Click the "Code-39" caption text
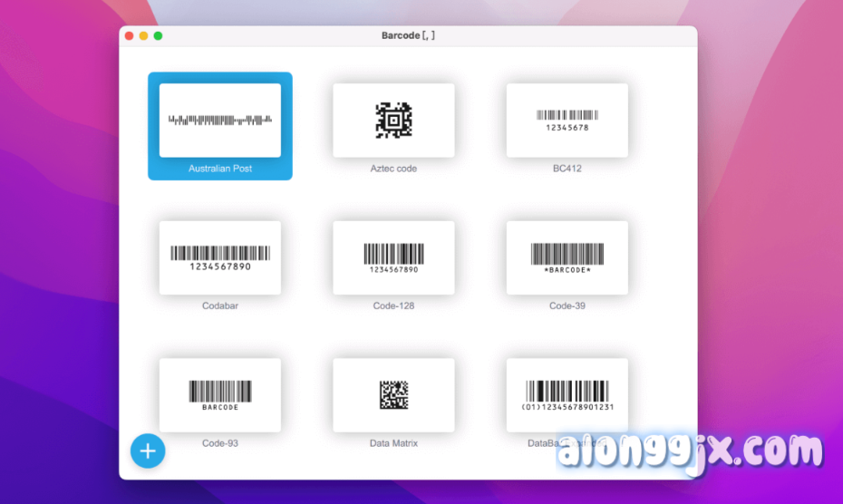The height and width of the screenshot is (504, 843). coord(567,306)
